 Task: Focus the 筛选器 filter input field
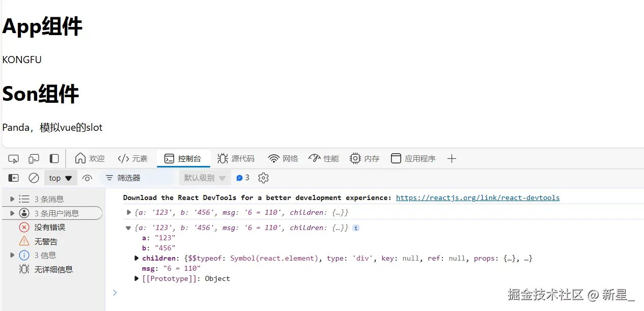(137, 178)
